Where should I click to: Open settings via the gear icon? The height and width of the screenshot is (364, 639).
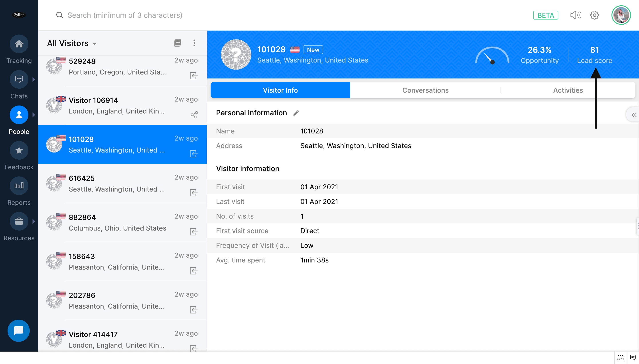pos(594,15)
